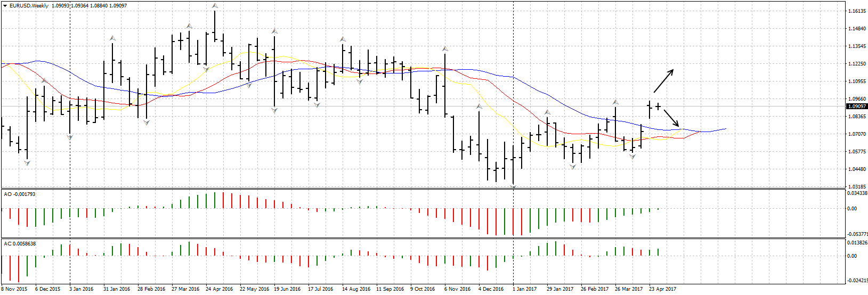Screen dimensions: 868x295
Task: Click the AO indicator value label
Action: (20, 194)
